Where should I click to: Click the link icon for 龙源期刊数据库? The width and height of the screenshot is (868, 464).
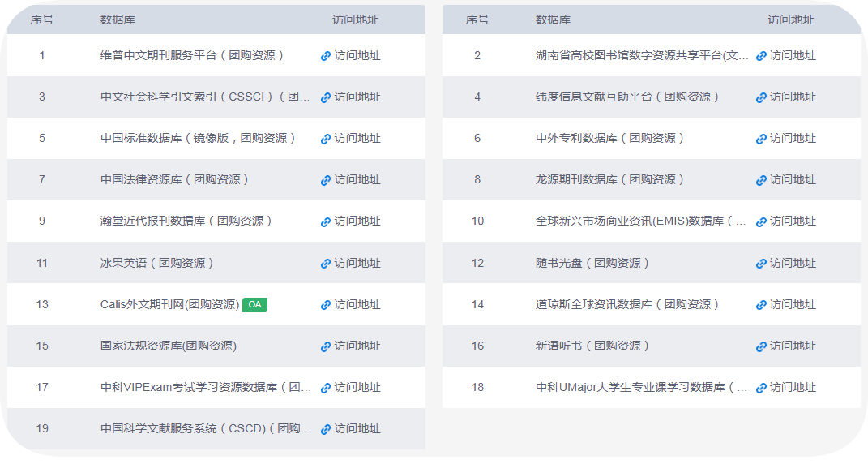tap(761, 180)
